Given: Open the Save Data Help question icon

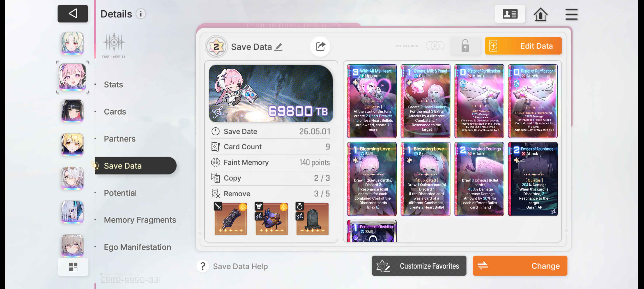Looking at the screenshot, I should point(203,266).
